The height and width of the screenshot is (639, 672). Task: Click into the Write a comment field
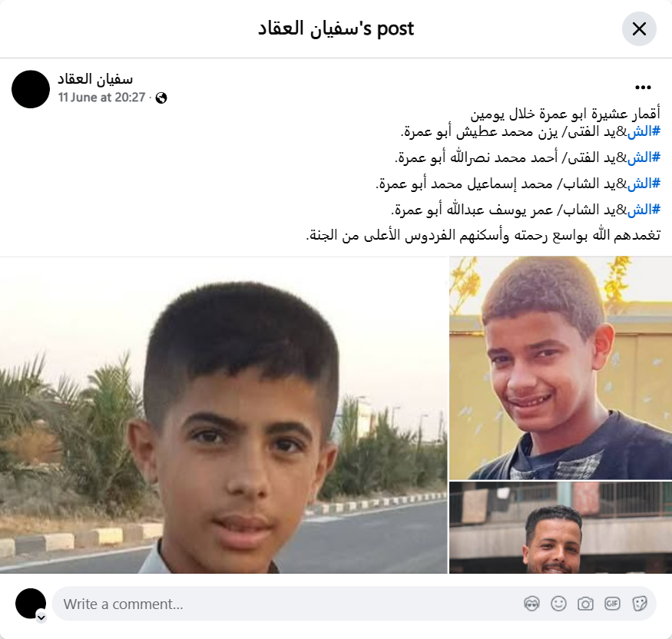click(x=287, y=604)
